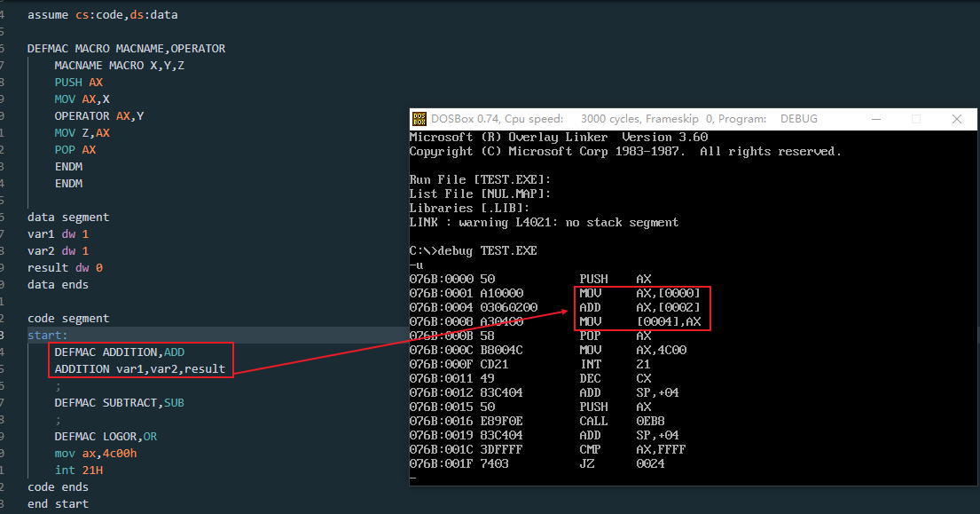
Task: Click the 'int 21H' line in the editor
Action: click(x=79, y=471)
